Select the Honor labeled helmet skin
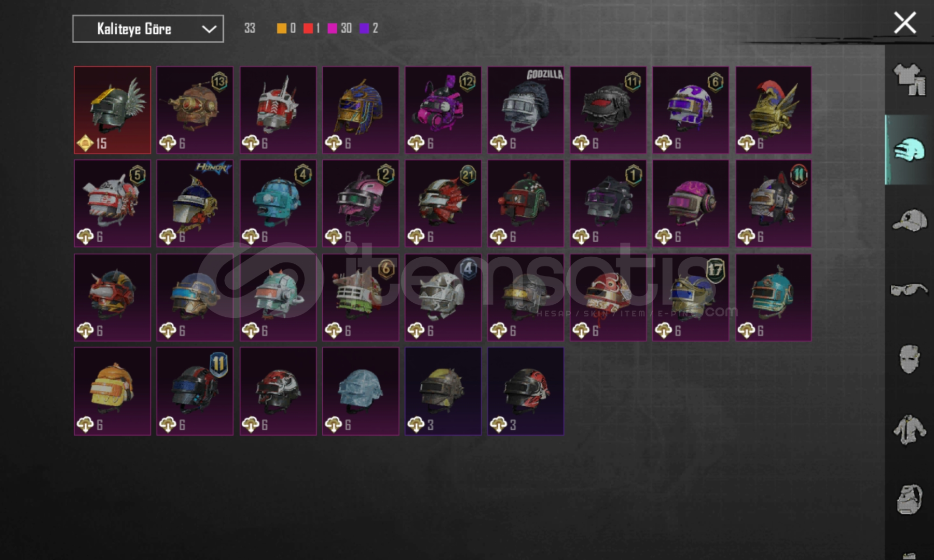The width and height of the screenshot is (934, 560). tap(195, 203)
